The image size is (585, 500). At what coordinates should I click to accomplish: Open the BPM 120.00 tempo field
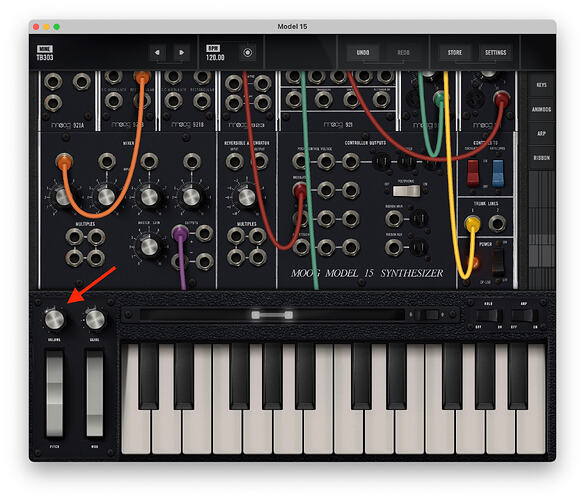(215, 53)
